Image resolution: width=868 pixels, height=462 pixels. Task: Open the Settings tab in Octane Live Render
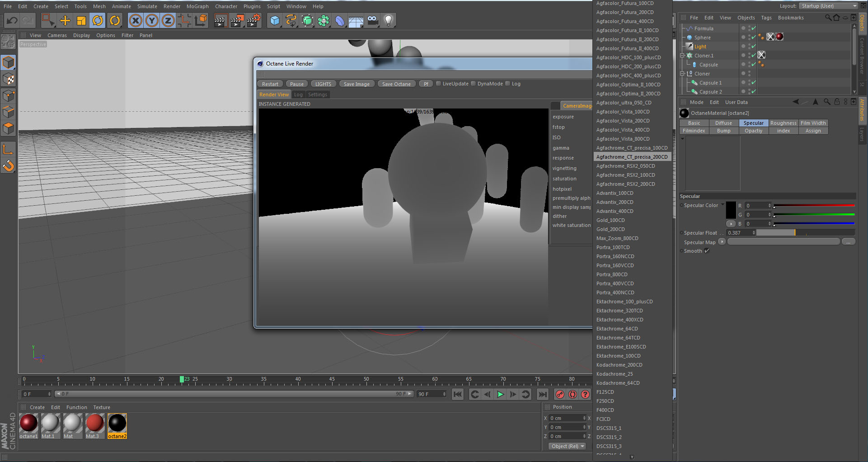[318, 94]
